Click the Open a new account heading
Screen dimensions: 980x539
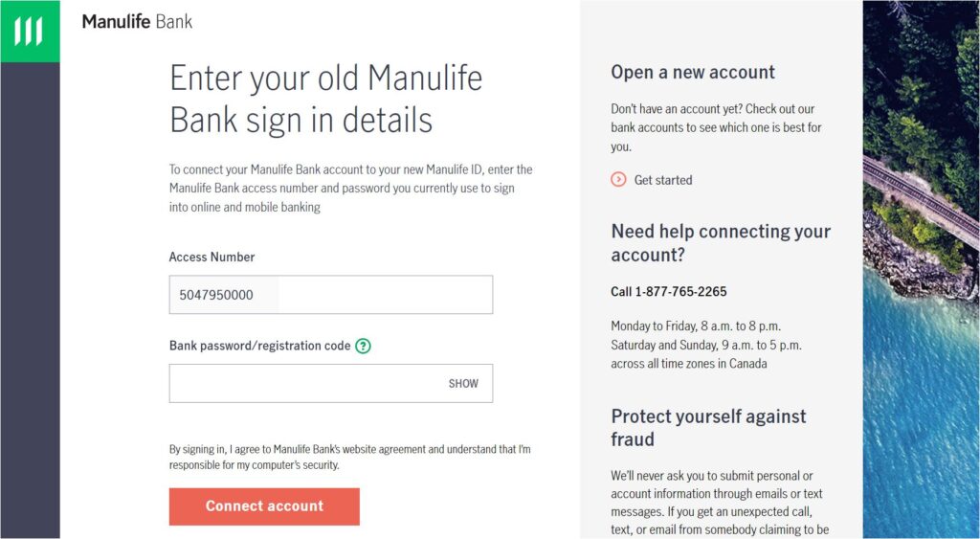point(693,72)
